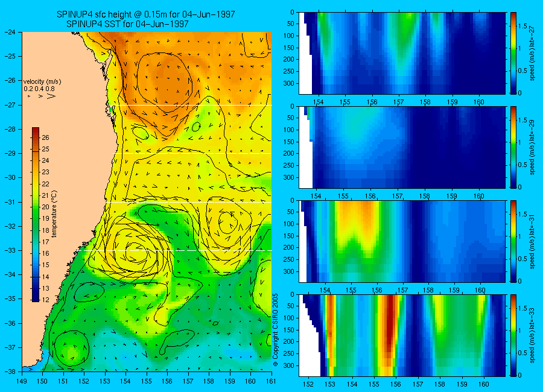Click the lat=-27 speed section plot

[x=402, y=53]
